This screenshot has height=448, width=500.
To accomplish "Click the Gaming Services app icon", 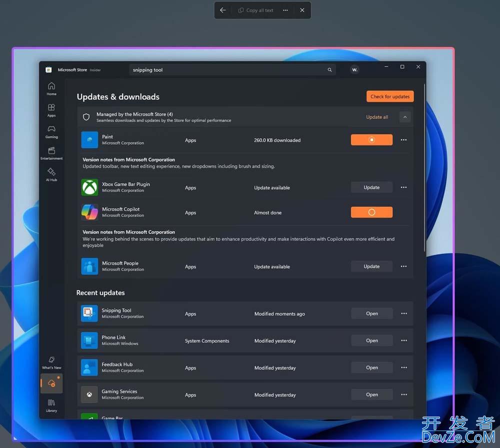I will tap(89, 395).
